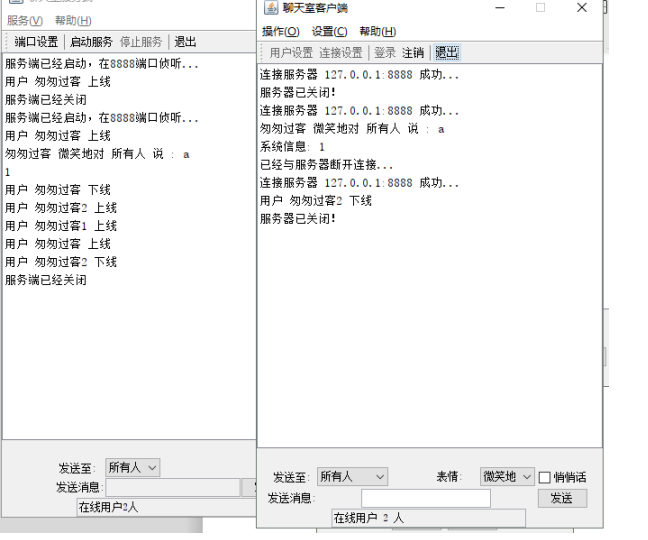Click 登录 in the client toolbar
This screenshot has height=540, width=648.
pyautogui.click(x=385, y=53)
